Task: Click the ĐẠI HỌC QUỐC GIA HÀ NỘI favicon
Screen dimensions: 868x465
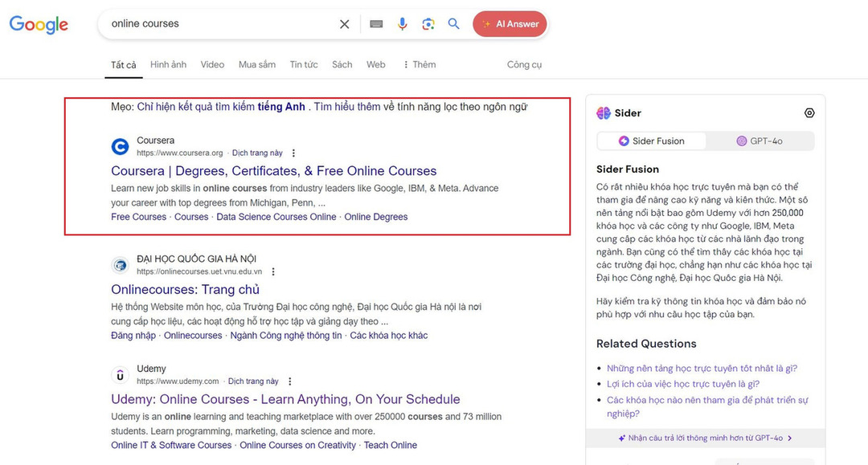Action: click(x=120, y=265)
